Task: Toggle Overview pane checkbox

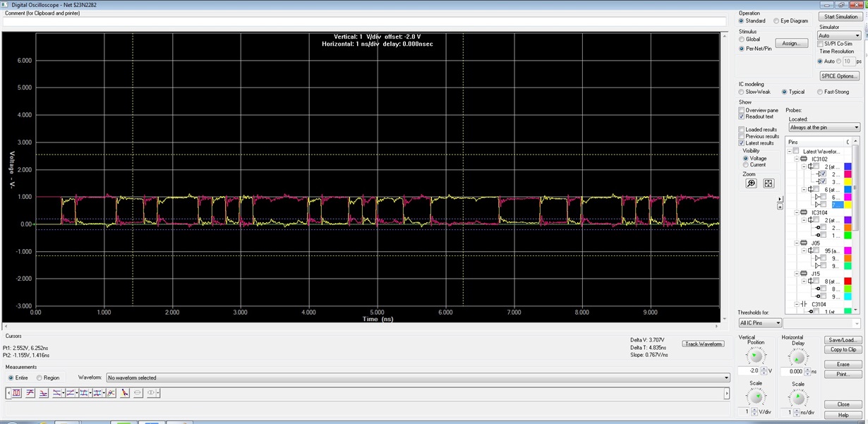Action: point(742,110)
